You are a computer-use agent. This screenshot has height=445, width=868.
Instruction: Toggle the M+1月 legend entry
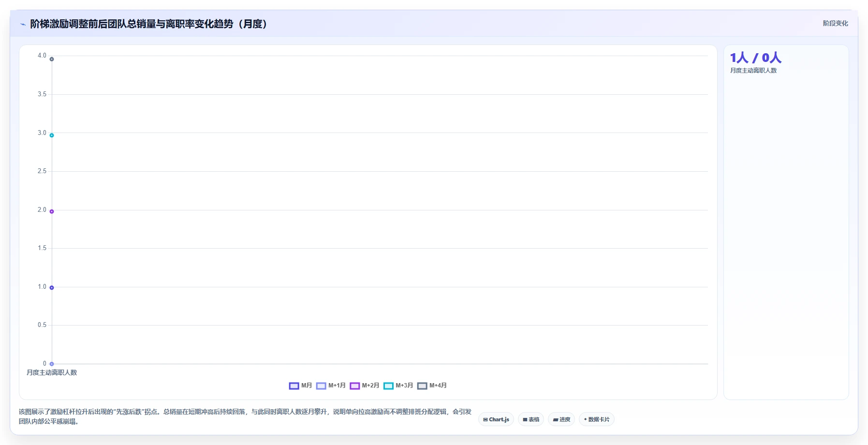pyautogui.click(x=331, y=386)
